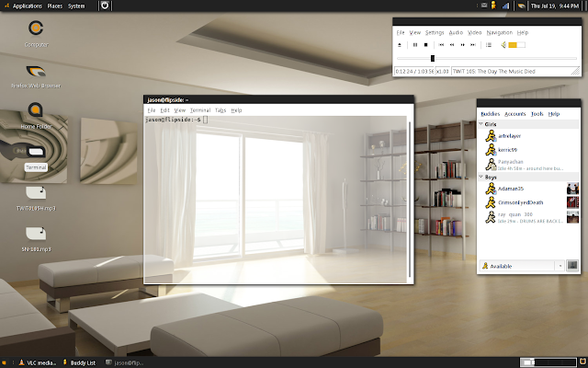Open the VLC playlist icon
Screen dimensions: 588x368
(x=488, y=45)
